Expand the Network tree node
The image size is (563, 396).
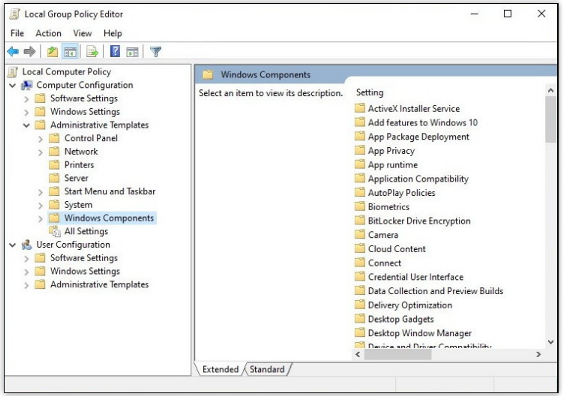point(40,152)
